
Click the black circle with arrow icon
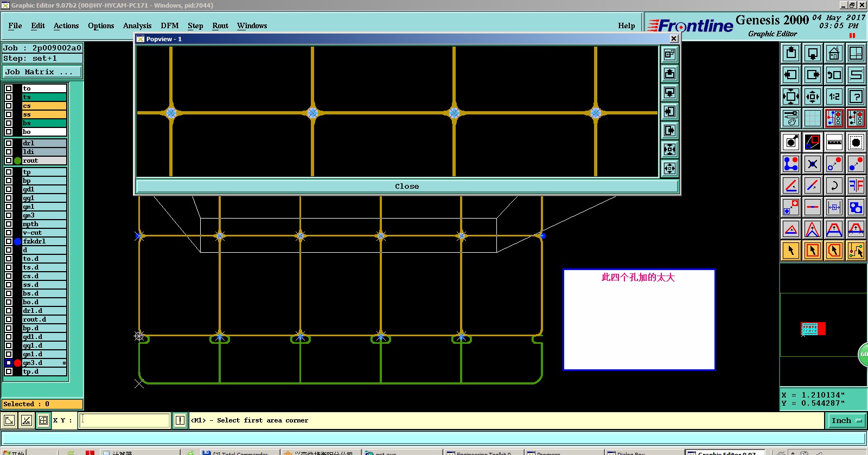791,142
